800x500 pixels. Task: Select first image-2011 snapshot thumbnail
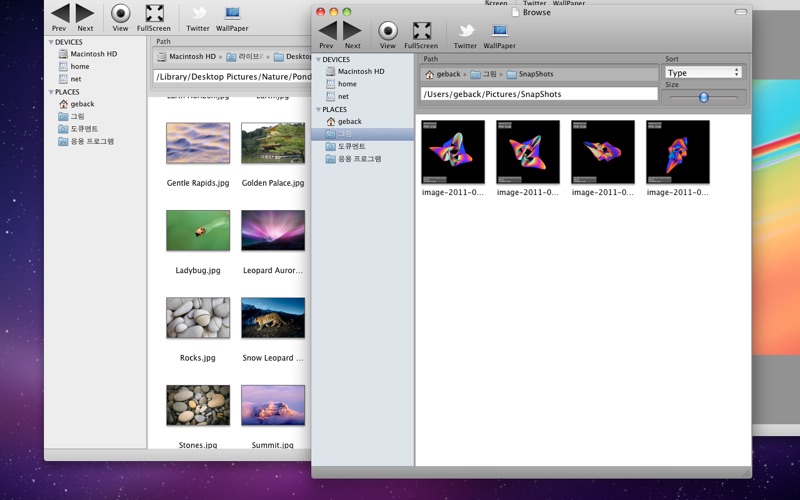[453, 152]
